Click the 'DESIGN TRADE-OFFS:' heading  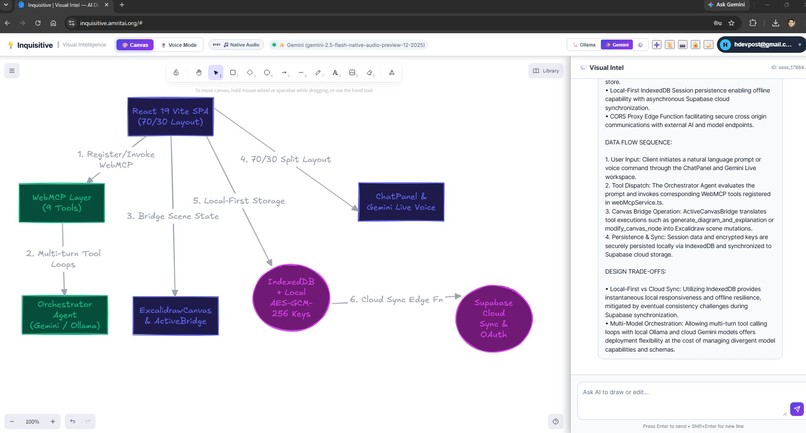click(x=635, y=272)
